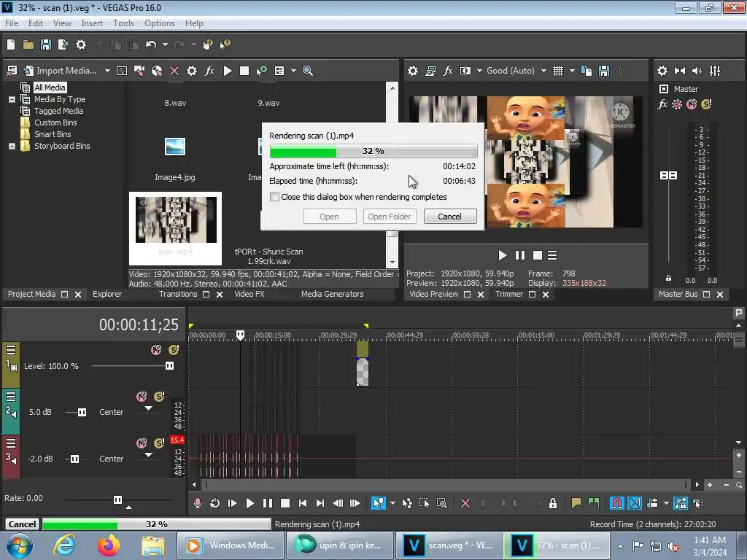Switch to the Video FX tab
This screenshot has height=560, width=747.
pyautogui.click(x=249, y=294)
